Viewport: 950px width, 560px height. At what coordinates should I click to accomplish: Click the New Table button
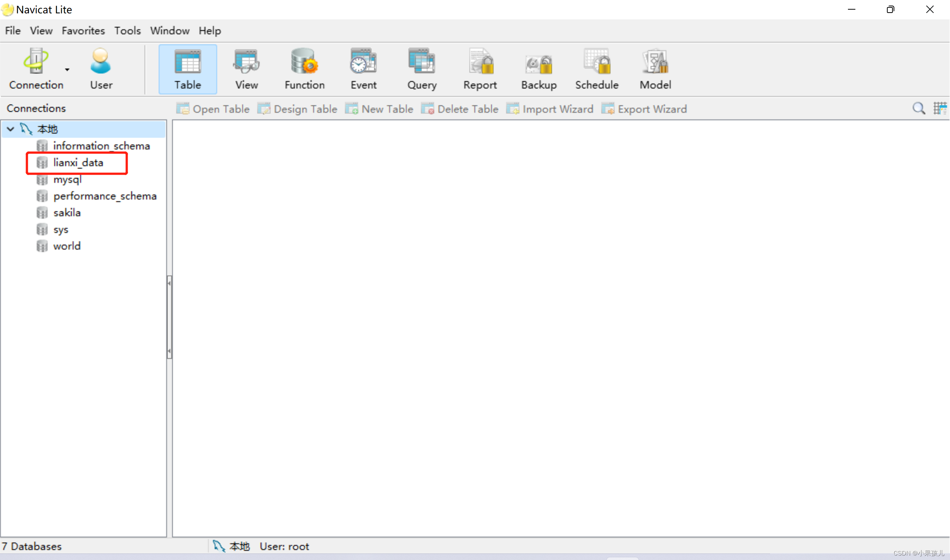click(x=379, y=109)
